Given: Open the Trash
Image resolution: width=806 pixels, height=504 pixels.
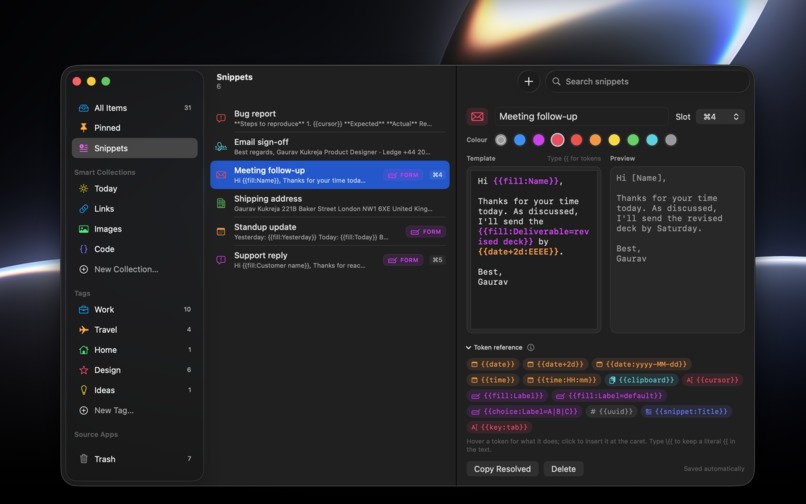Looking at the screenshot, I should click(135, 459).
